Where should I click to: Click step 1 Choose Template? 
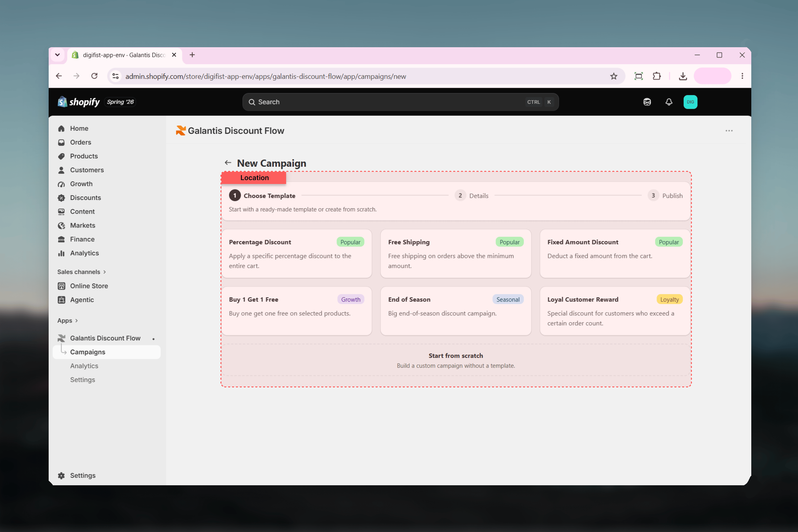tap(262, 196)
